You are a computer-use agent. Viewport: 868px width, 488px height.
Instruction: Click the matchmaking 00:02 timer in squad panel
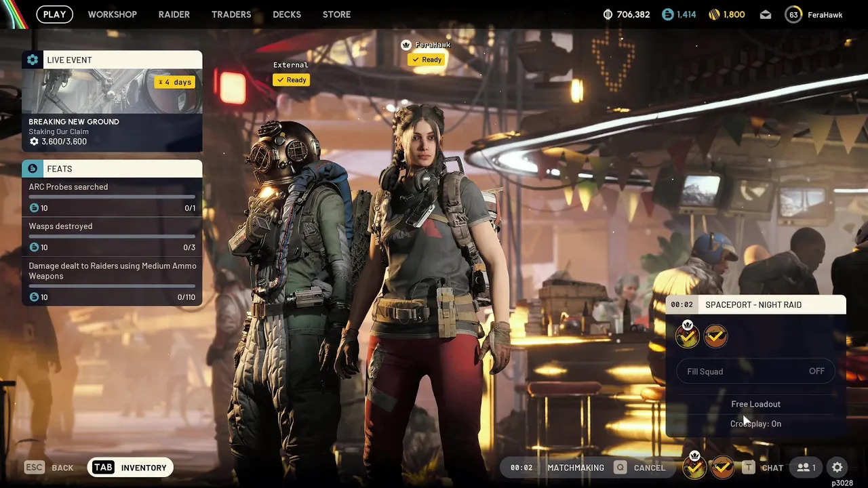682,305
